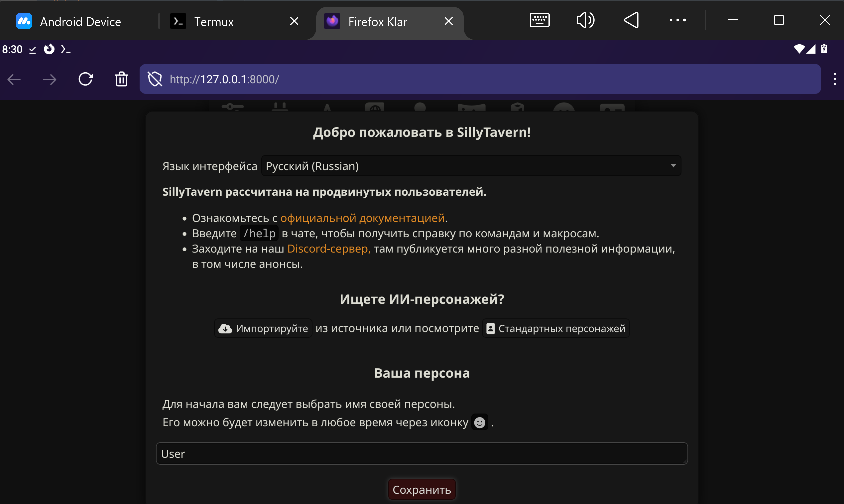Toggle the on-screen keyboard icon
Screen dimensions: 844x504
click(539, 20)
